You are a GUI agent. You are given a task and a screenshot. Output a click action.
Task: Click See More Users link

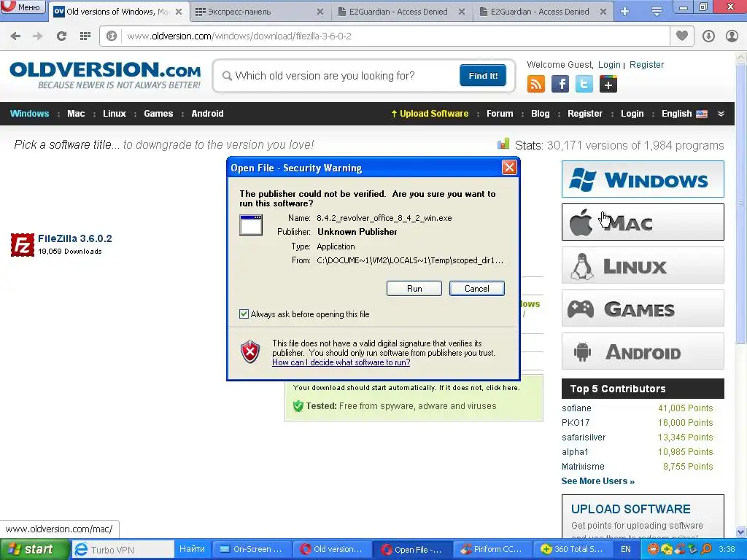(x=598, y=481)
